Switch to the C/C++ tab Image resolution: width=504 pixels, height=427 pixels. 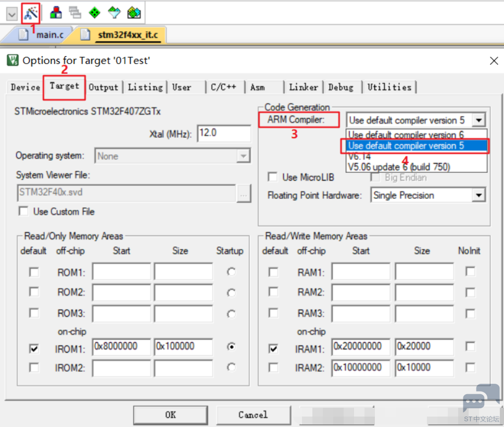pyautogui.click(x=223, y=87)
